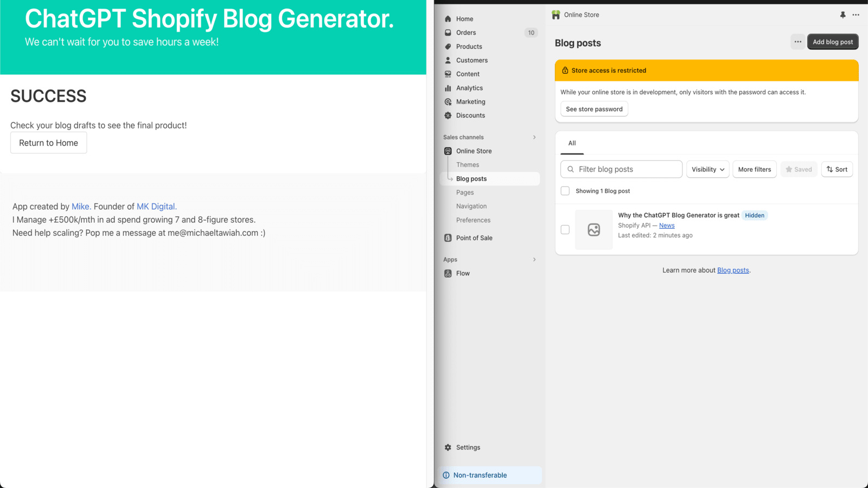Click the Online Store header store icon

pos(556,15)
